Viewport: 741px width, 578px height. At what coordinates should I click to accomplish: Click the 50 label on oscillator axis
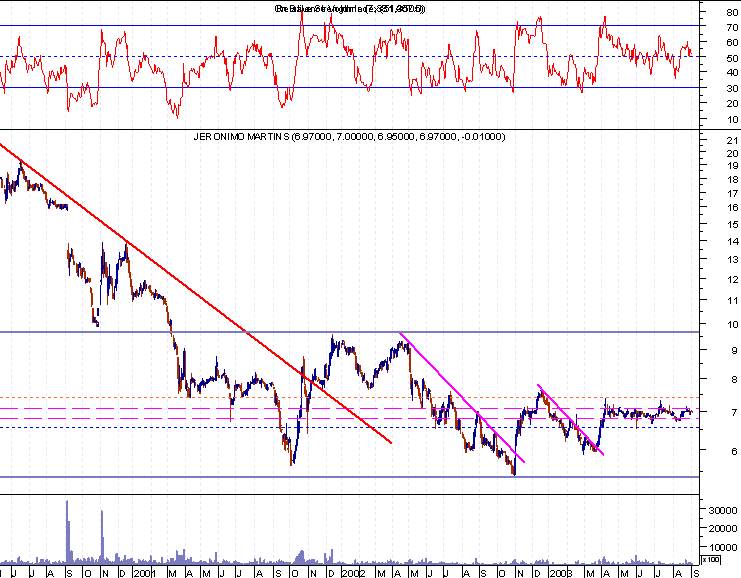(732, 58)
